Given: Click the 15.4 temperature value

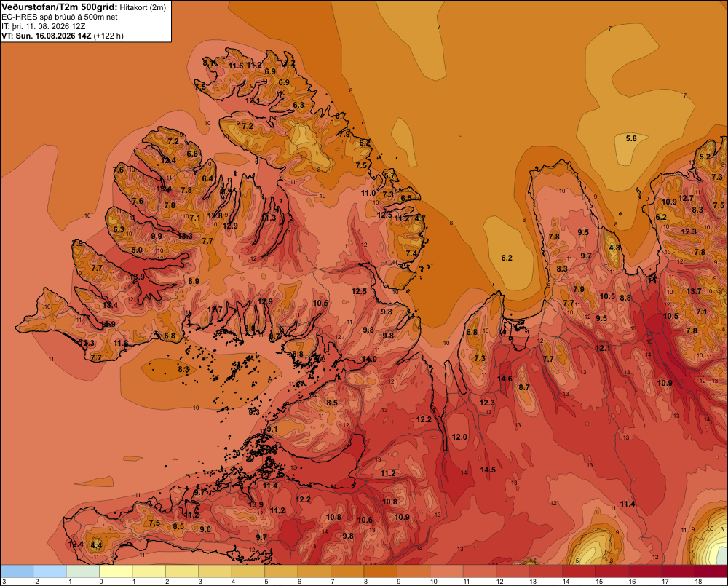Looking at the screenshot, I should [164, 189].
